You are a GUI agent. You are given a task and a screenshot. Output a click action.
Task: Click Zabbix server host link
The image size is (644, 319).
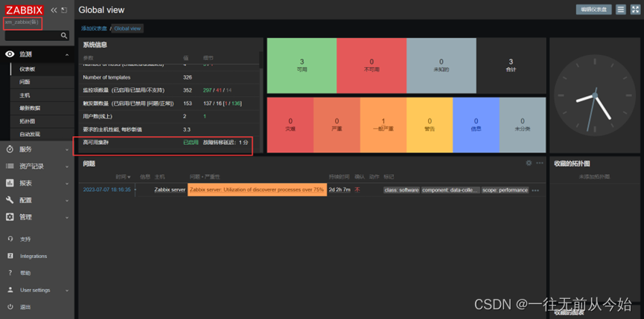[x=170, y=190]
